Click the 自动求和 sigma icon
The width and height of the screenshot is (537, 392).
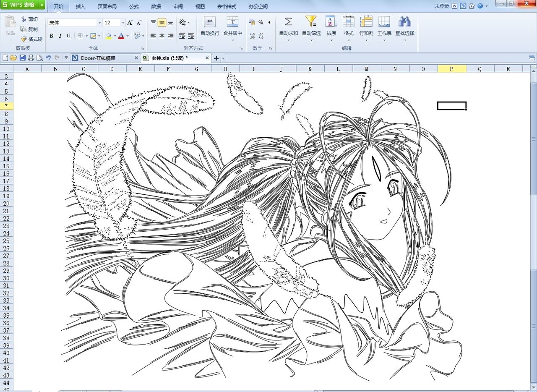[x=289, y=22]
